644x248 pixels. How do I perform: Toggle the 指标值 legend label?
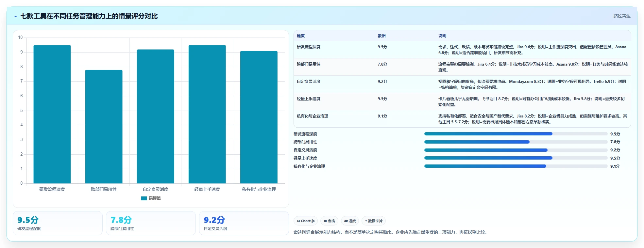(155, 198)
